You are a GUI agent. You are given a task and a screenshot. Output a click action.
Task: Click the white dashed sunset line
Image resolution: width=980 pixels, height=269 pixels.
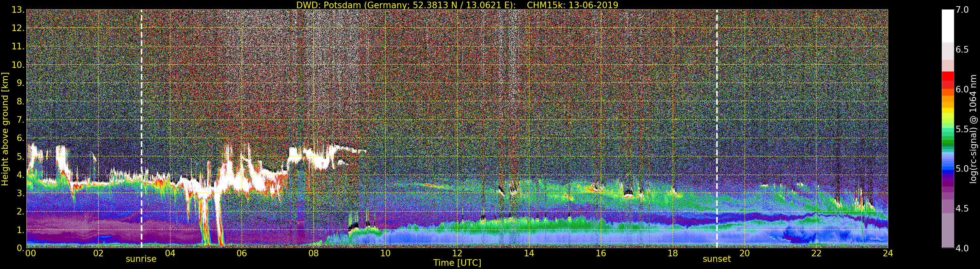(717, 129)
